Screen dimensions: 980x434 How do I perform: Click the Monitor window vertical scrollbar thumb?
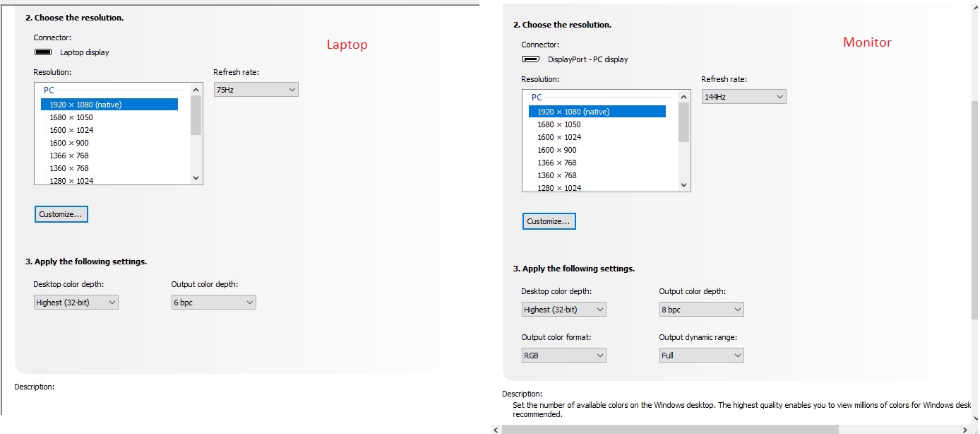(974, 211)
